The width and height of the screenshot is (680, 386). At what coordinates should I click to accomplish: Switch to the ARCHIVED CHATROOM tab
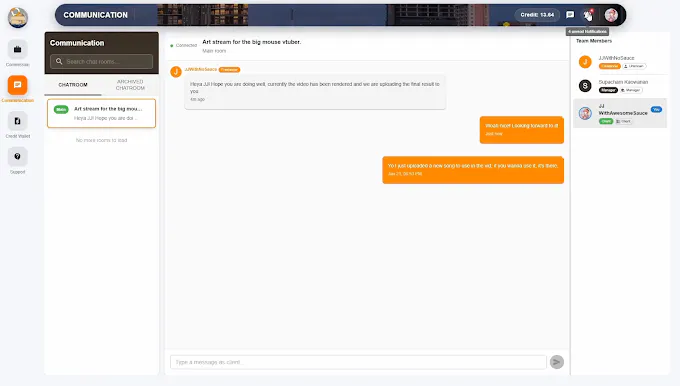click(x=130, y=85)
